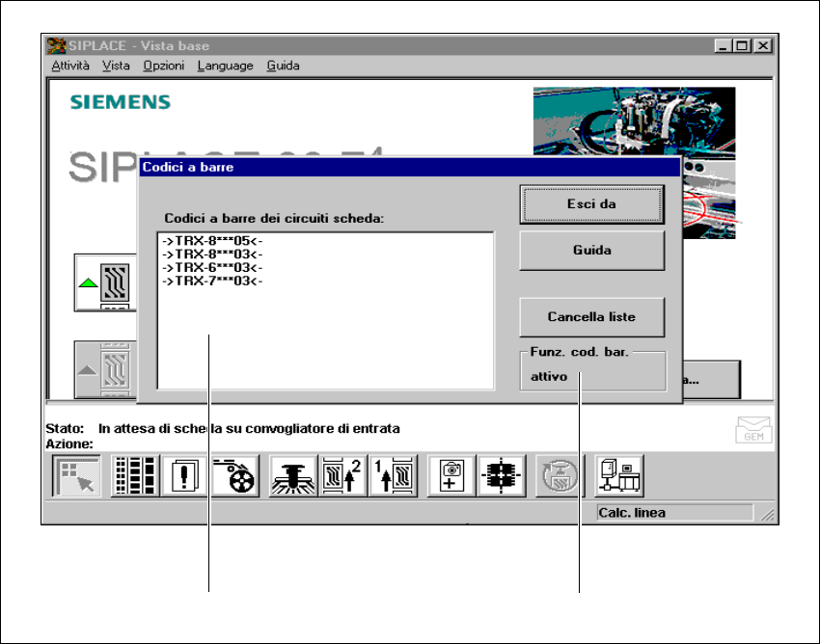
Task: Maximize the SIPLACE window
Action: 742,46
